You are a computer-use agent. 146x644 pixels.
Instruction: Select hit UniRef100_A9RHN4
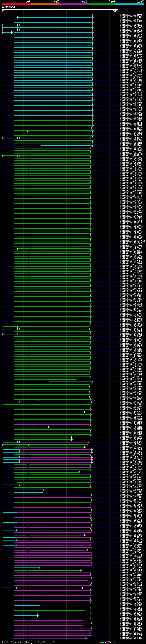coord(131,115)
